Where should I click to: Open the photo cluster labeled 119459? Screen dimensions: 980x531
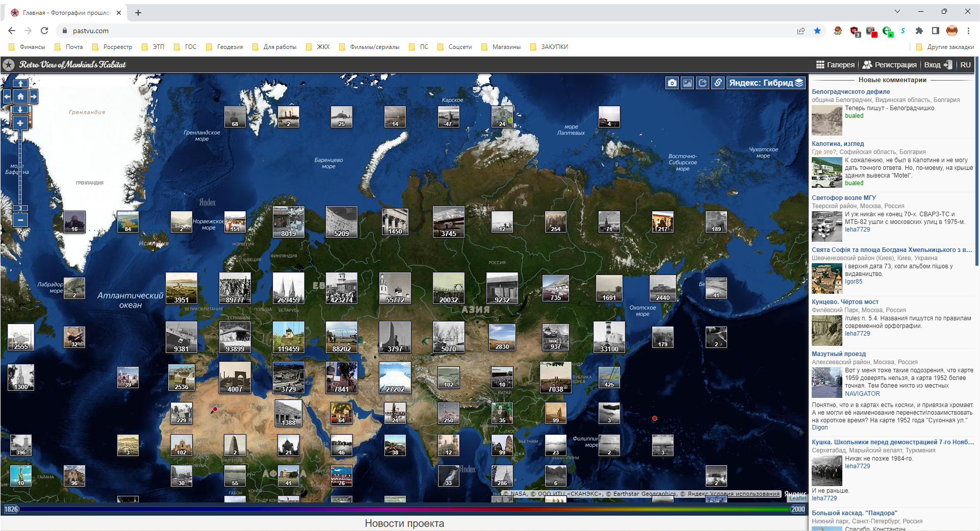point(289,337)
